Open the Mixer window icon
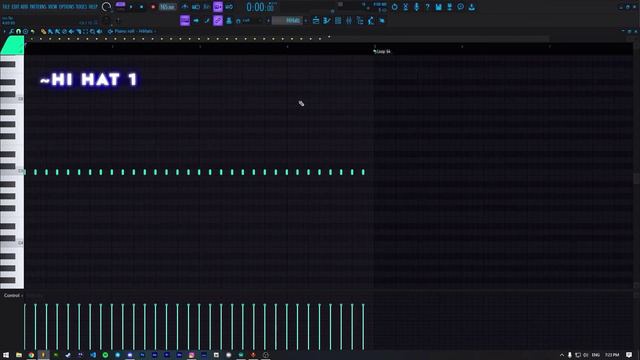The height and width of the screenshot is (360, 640). tap(349, 20)
